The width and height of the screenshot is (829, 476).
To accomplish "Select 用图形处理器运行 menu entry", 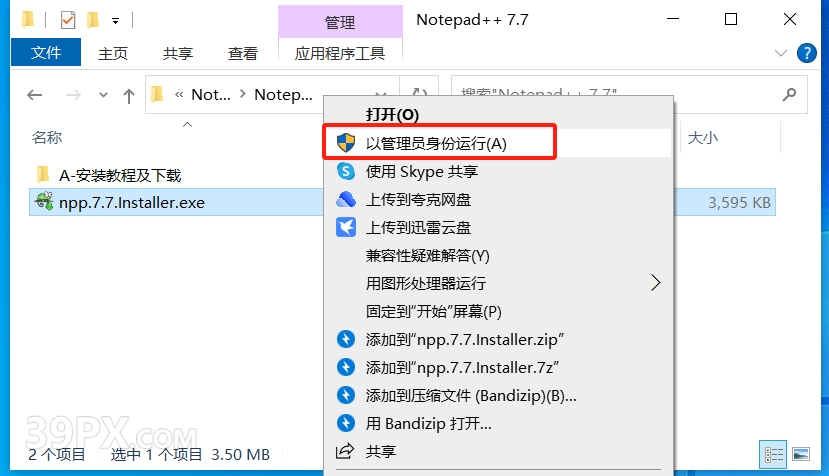I will pos(426,283).
